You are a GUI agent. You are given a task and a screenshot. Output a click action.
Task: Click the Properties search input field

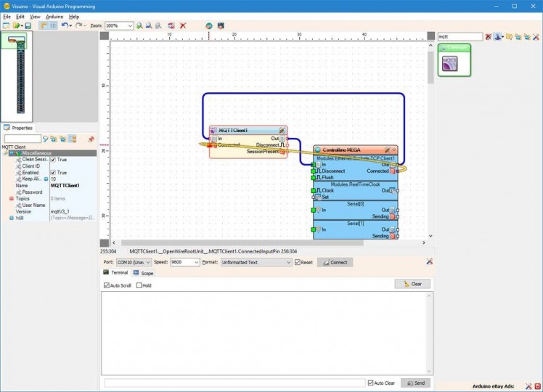tap(23, 139)
